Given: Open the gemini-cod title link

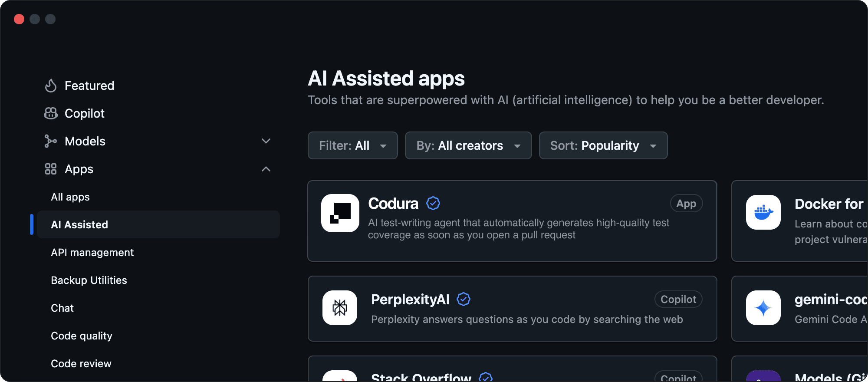Looking at the screenshot, I should point(831,299).
